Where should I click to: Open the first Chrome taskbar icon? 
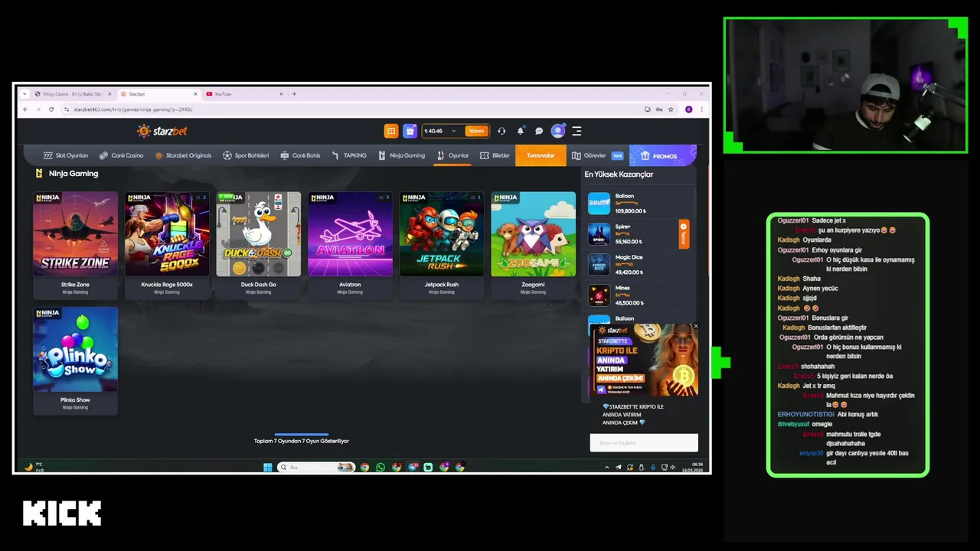coord(364,467)
